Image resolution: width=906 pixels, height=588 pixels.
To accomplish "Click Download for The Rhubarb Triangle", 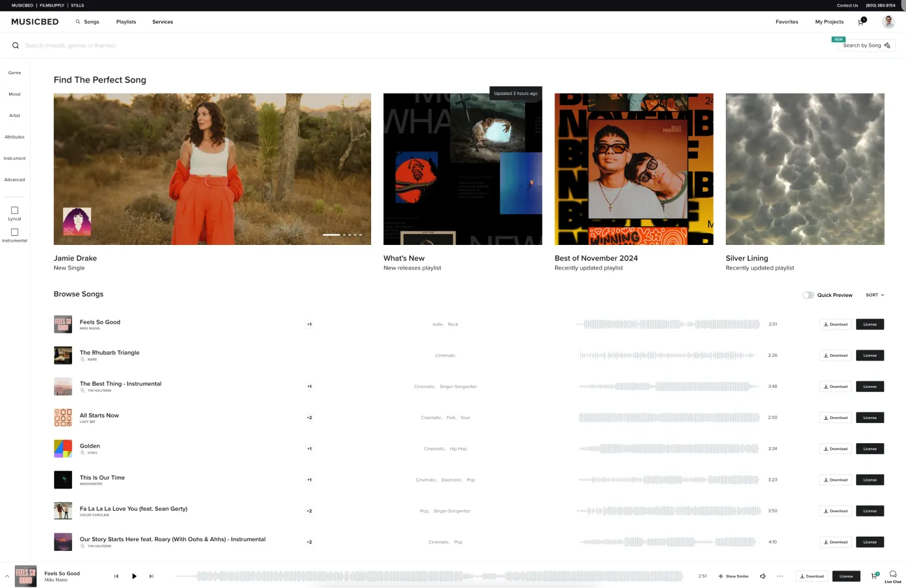I will 835,355.
